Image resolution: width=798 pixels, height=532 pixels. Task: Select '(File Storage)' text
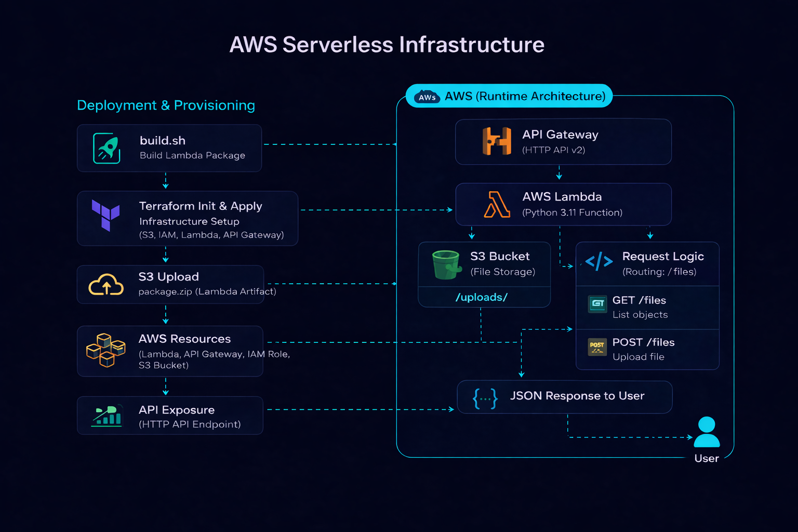pos(503,272)
